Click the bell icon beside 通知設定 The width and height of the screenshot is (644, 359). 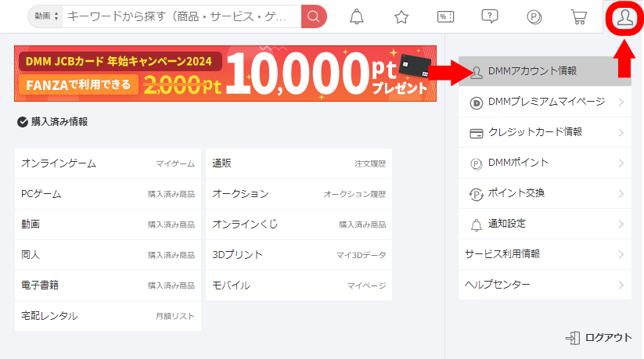[x=476, y=225]
